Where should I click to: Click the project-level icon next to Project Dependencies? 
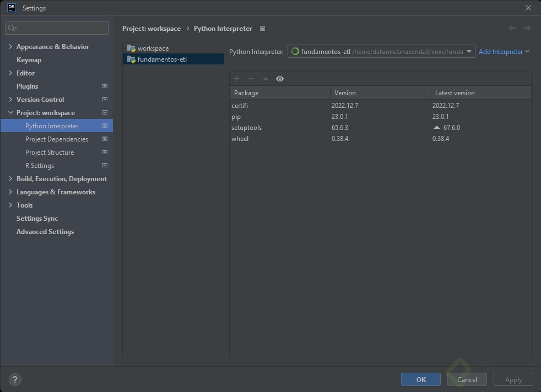[x=105, y=139]
